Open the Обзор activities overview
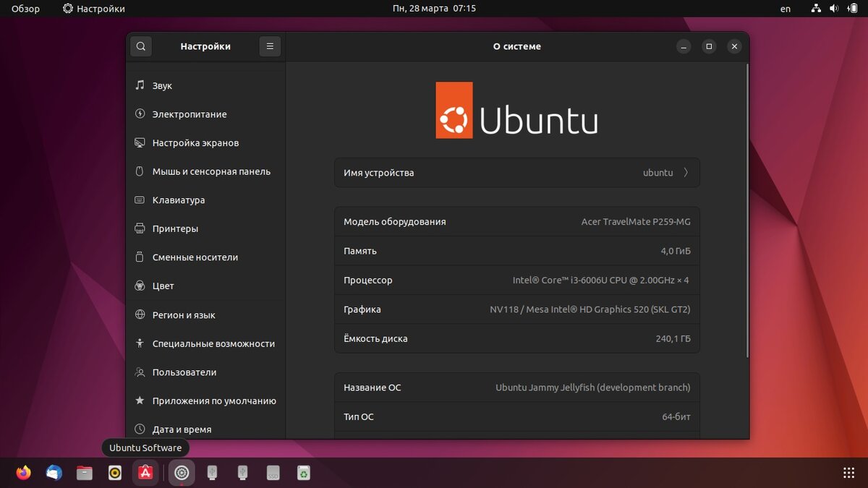Viewport: 868px width, 488px height. [26, 9]
